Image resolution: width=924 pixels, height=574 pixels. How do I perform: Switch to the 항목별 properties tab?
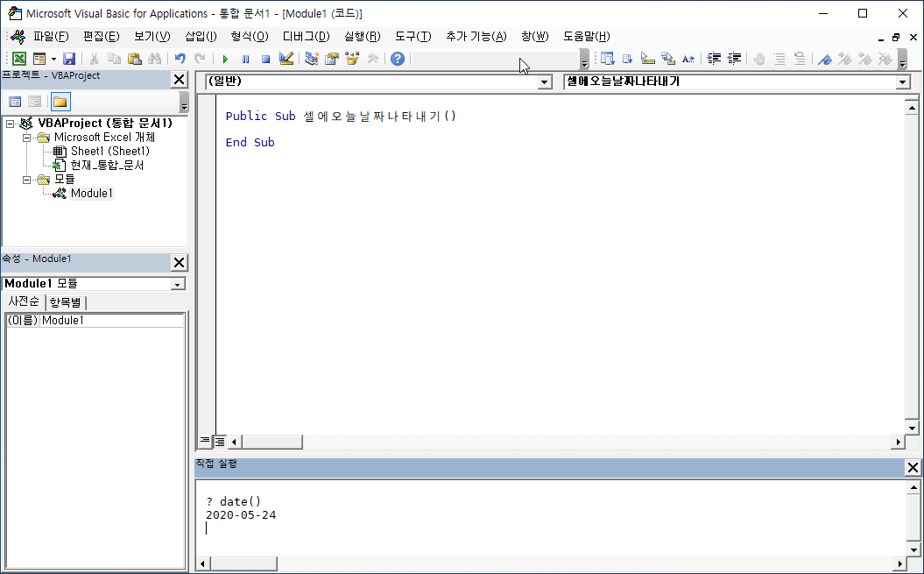[66, 302]
